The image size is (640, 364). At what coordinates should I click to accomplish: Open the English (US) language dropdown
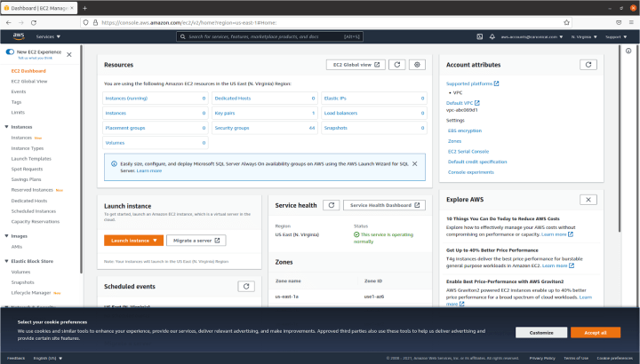pyautogui.click(x=48, y=359)
